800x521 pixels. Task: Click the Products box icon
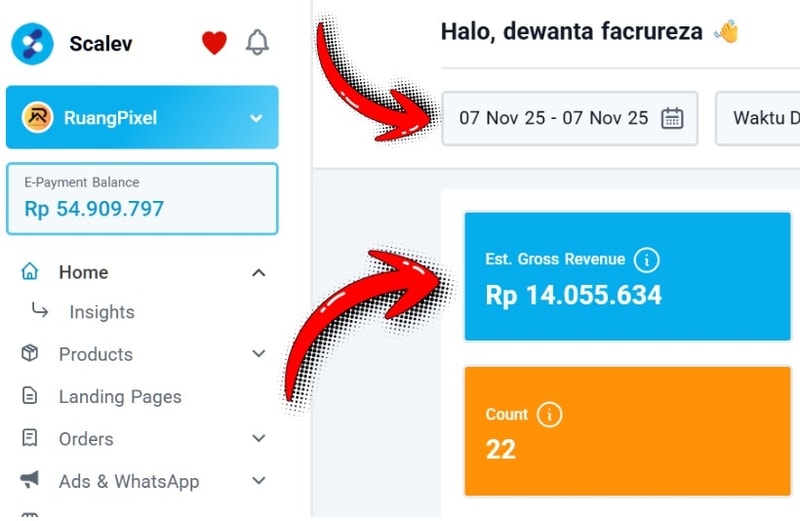30,354
